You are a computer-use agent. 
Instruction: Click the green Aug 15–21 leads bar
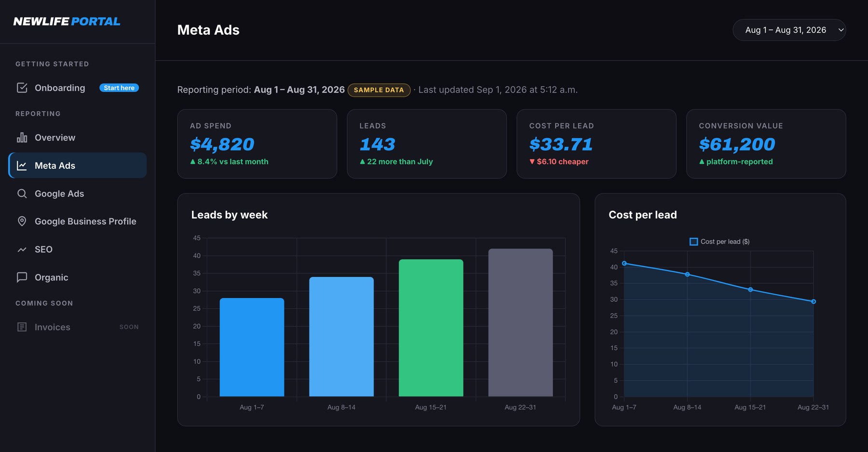[x=431, y=328]
